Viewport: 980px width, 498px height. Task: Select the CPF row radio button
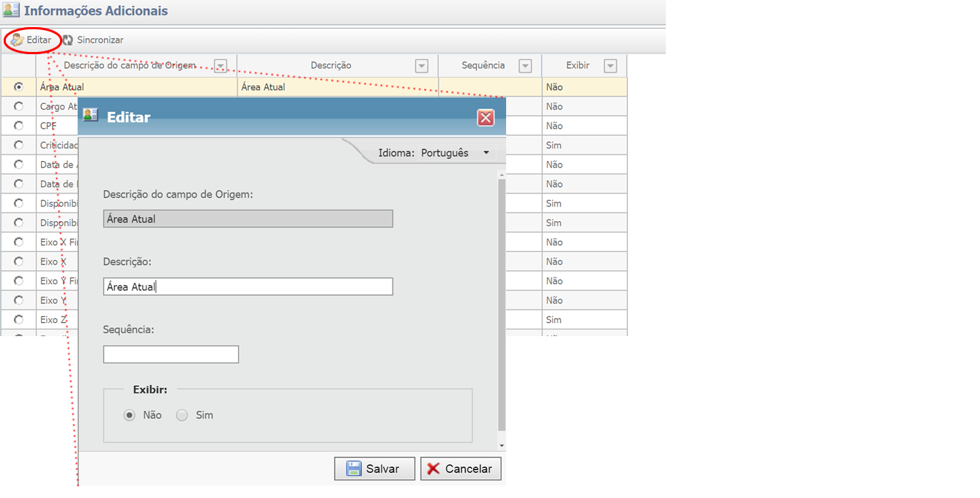click(x=18, y=125)
